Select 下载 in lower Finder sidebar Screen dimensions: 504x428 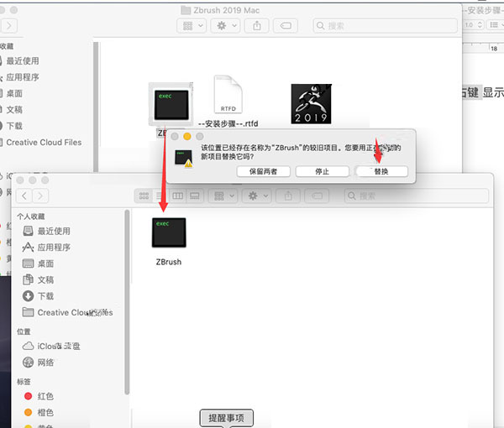(45, 295)
